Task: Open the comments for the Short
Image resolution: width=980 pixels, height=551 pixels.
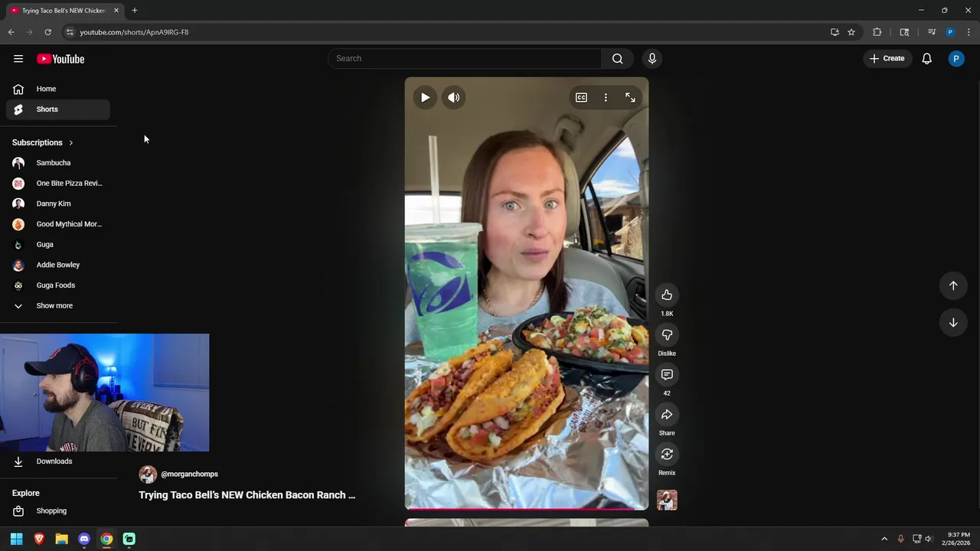Action: [667, 374]
